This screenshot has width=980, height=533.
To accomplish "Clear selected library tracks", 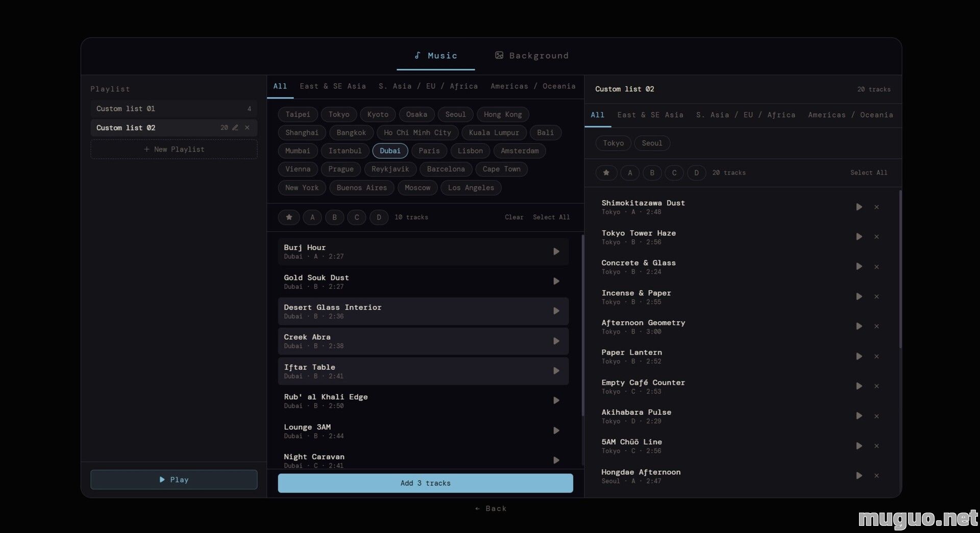I will [x=514, y=217].
